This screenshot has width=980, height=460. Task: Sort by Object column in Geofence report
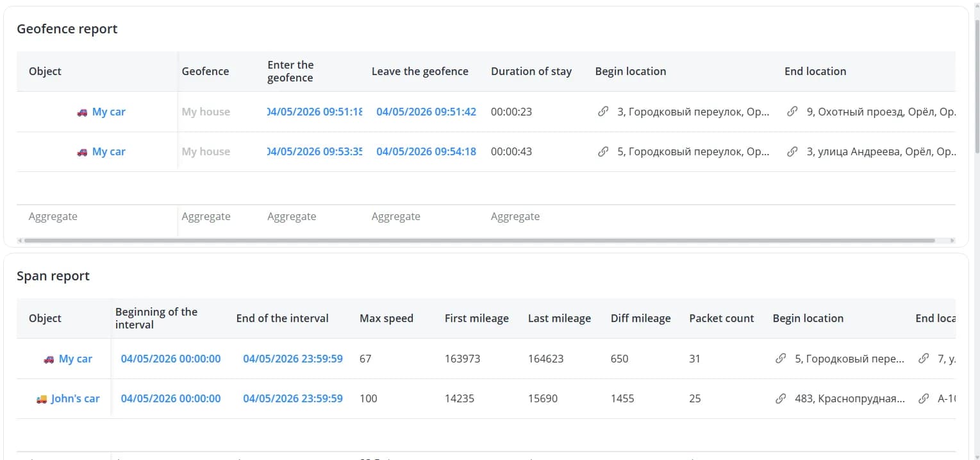click(45, 71)
